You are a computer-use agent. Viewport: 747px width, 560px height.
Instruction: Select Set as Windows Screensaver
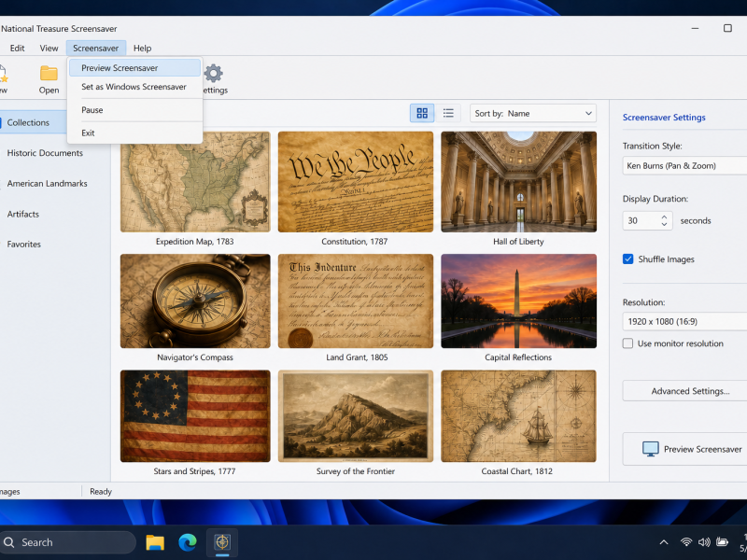134,87
